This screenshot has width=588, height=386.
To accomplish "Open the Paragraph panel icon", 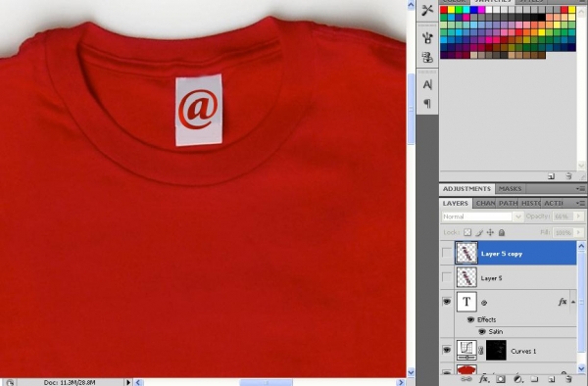I will [427, 103].
